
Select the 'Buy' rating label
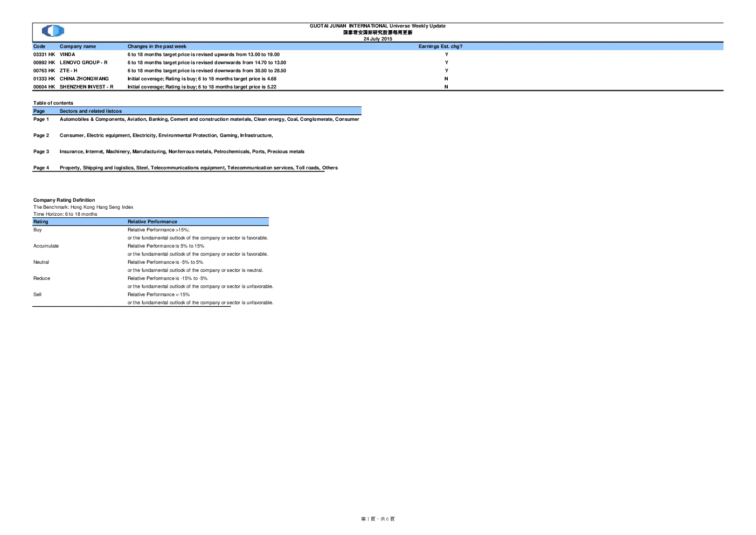pyautogui.click(x=37, y=230)
